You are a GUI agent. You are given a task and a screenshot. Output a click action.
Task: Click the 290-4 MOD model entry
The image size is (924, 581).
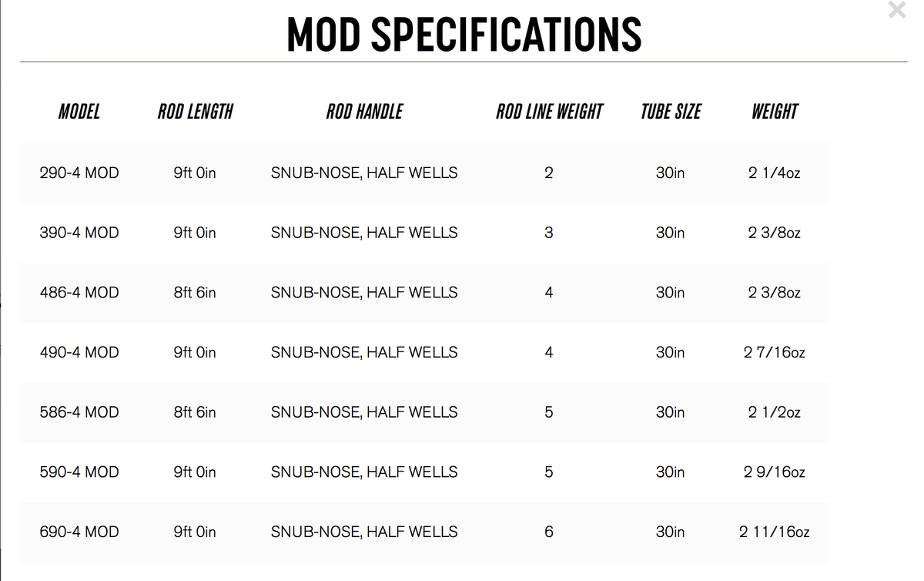[x=79, y=173]
